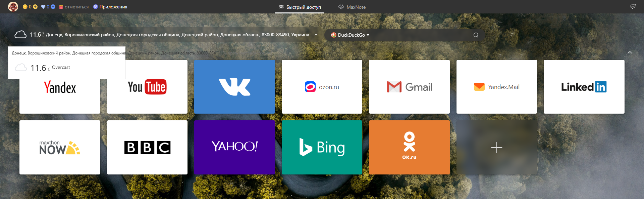Open the VK quick access tile
Screen dimensions: 644x199
click(x=234, y=87)
